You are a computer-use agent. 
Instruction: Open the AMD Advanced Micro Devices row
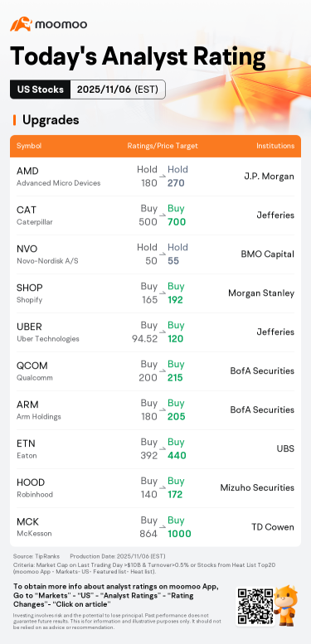pos(155,177)
